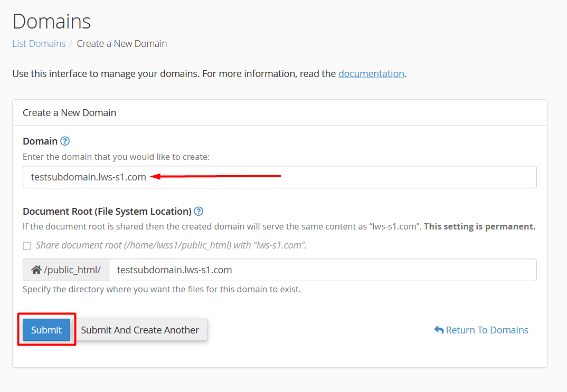Click the Domain field label

tap(40, 141)
